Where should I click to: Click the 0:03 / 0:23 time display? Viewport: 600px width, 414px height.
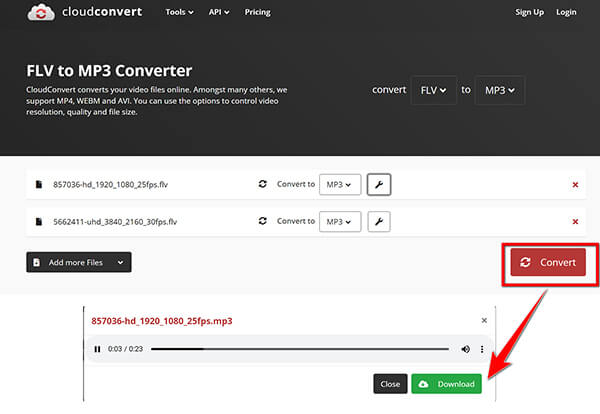(x=125, y=349)
